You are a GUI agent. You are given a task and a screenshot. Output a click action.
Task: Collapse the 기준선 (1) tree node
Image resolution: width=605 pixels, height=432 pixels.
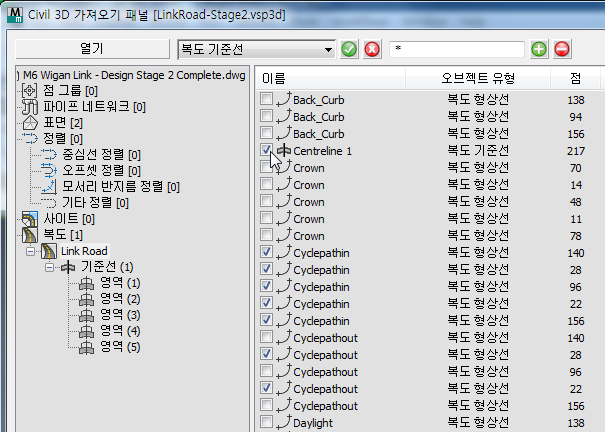(49, 267)
